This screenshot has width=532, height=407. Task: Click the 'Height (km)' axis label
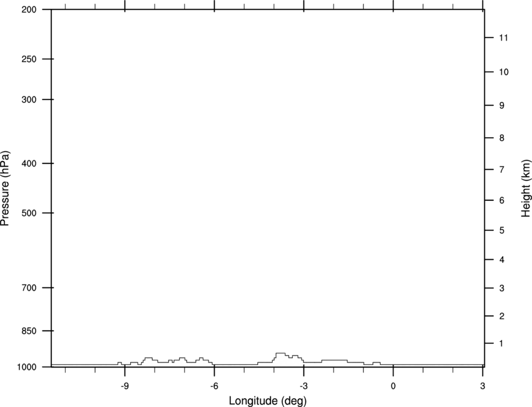point(526,188)
